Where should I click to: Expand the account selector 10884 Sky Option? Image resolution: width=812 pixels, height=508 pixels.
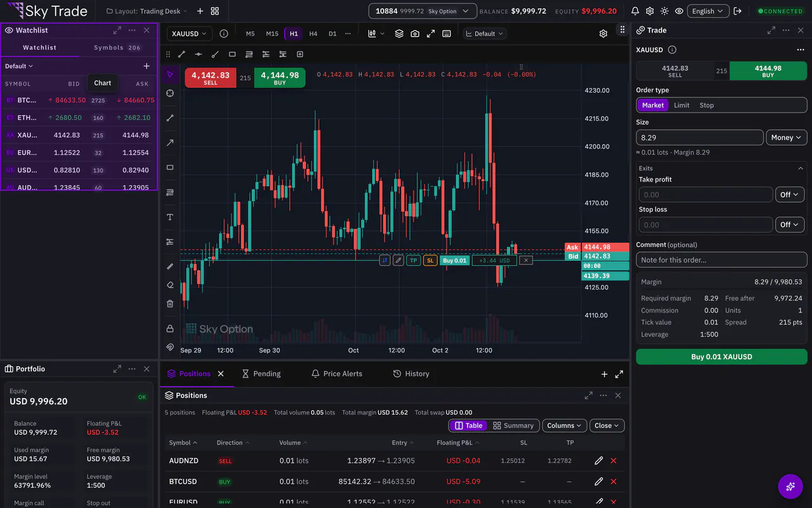[422, 11]
